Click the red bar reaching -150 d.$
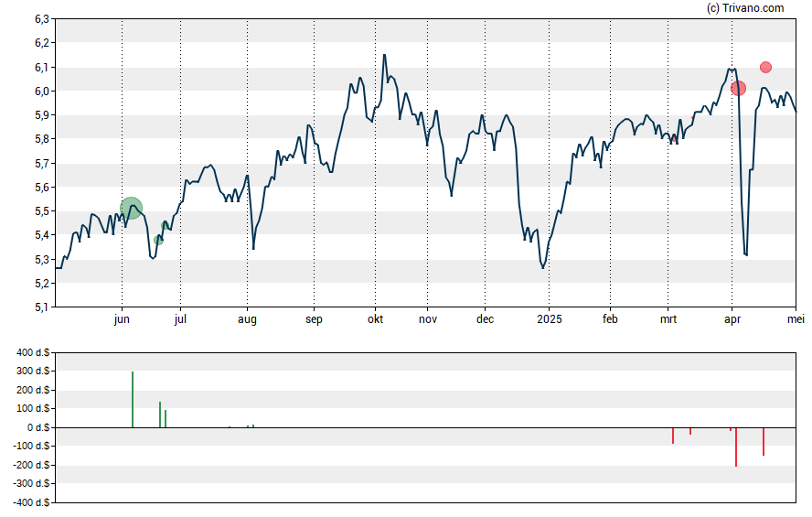Screen dimensions: 812x517 pyautogui.click(x=764, y=441)
